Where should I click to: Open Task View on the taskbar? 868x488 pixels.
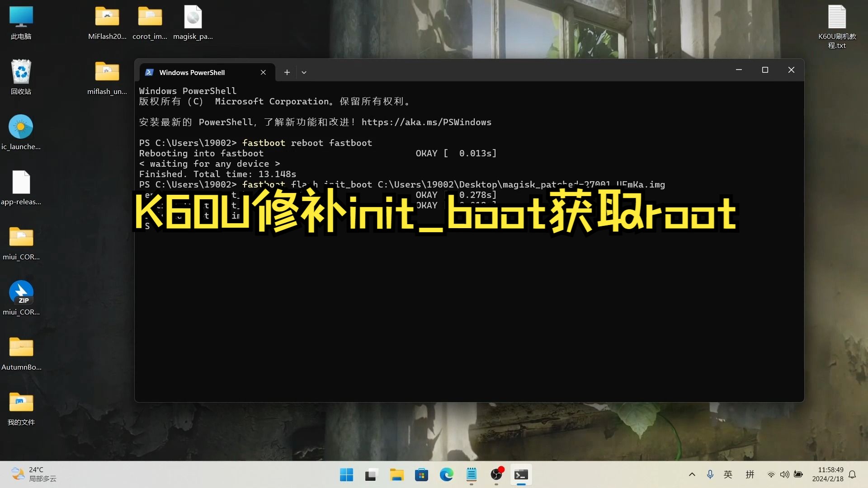(x=371, y=475)
